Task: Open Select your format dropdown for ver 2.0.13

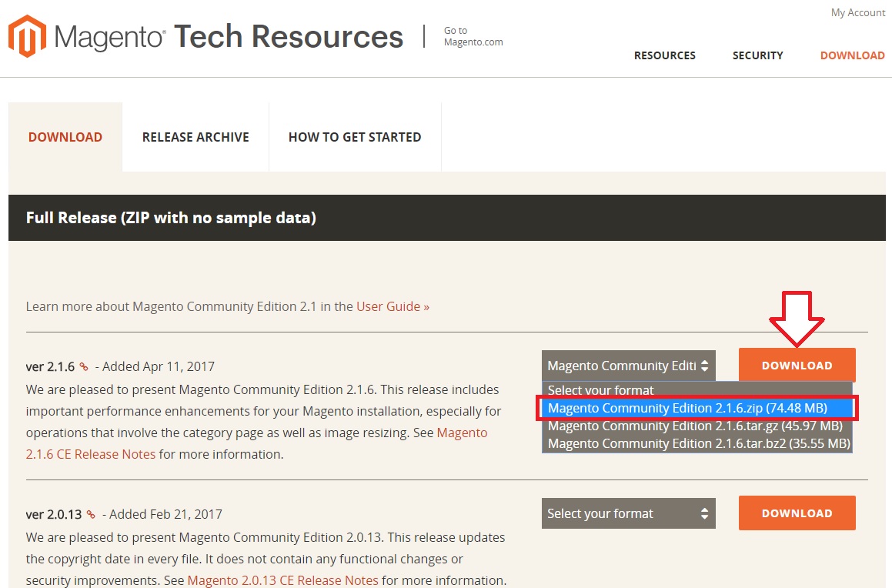Action: [x=629, y=513]
